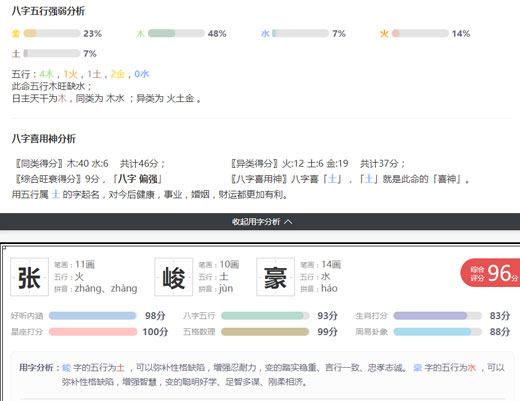Viewport: 520px width, 401px height.
Task: Click the 豪 character tile
Action: click(275, 277)
